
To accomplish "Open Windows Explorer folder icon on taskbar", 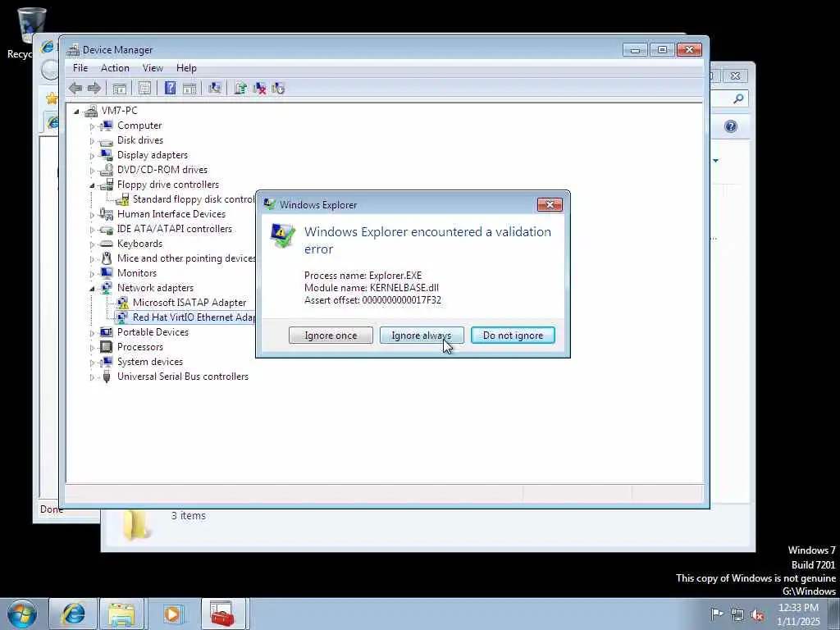I will click(122, 614).
